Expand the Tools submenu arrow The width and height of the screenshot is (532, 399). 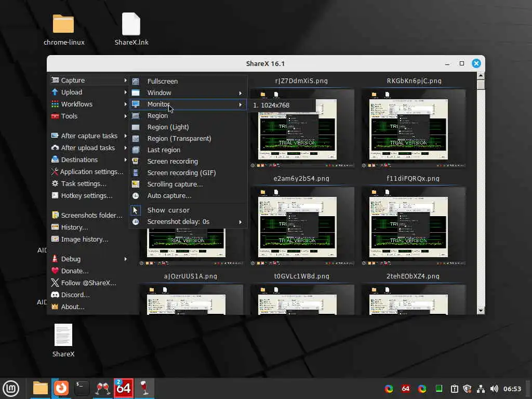126,116
